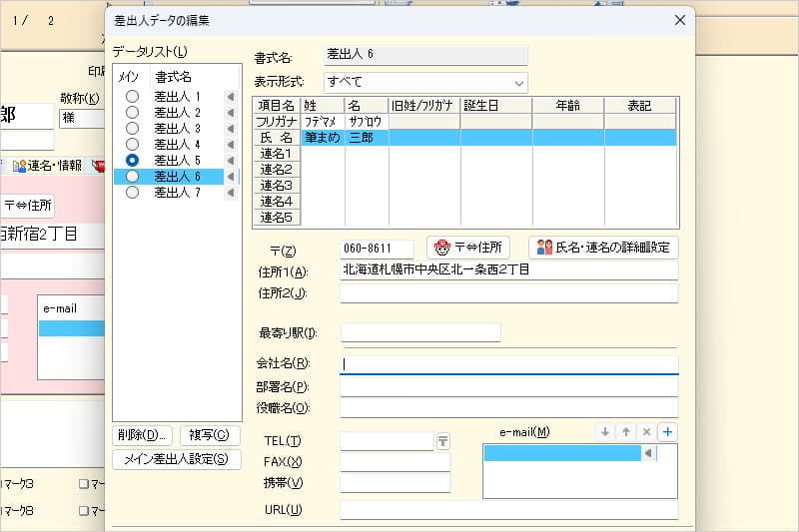This screenshot has height=532, width=799.
Task: Move e-mail entry down with arrow icon
Action: pos(605,432)
